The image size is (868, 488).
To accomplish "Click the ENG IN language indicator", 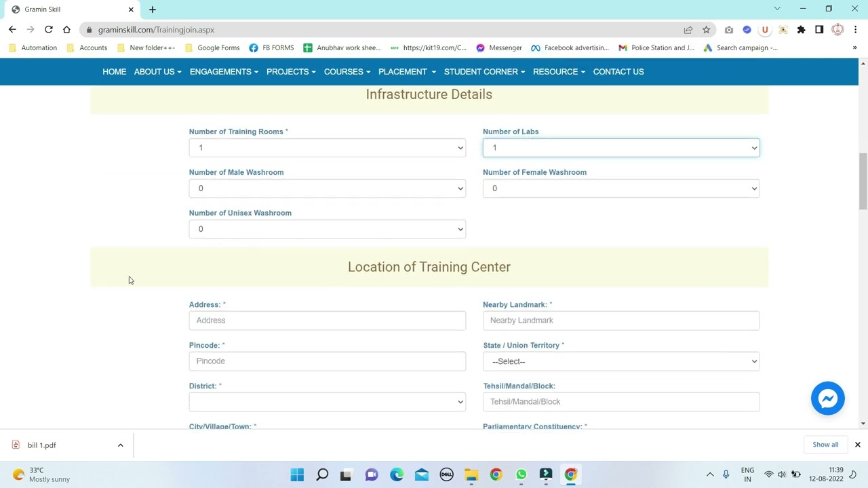I will [x=747, y=474].
